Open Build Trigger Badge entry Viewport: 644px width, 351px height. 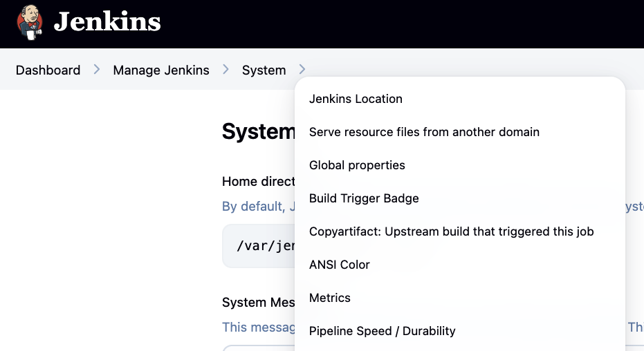coord(460,198)
